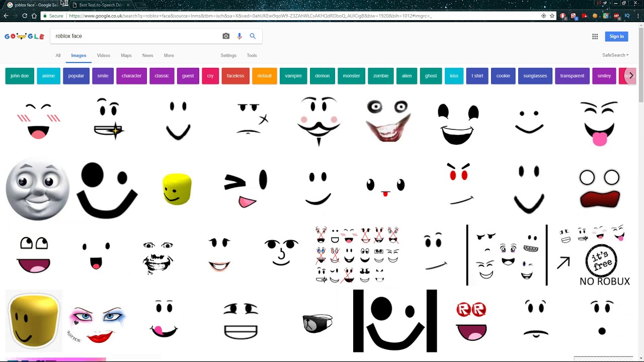Switch to the All results tab
Image resolution: width=644 pixels, height=362 pixels.
click(x=58, y=55)
